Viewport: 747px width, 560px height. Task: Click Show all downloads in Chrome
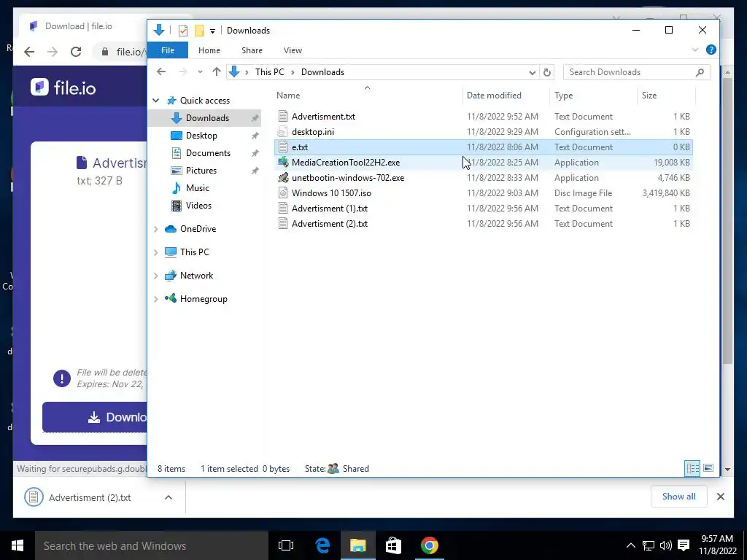click(678, 497)
